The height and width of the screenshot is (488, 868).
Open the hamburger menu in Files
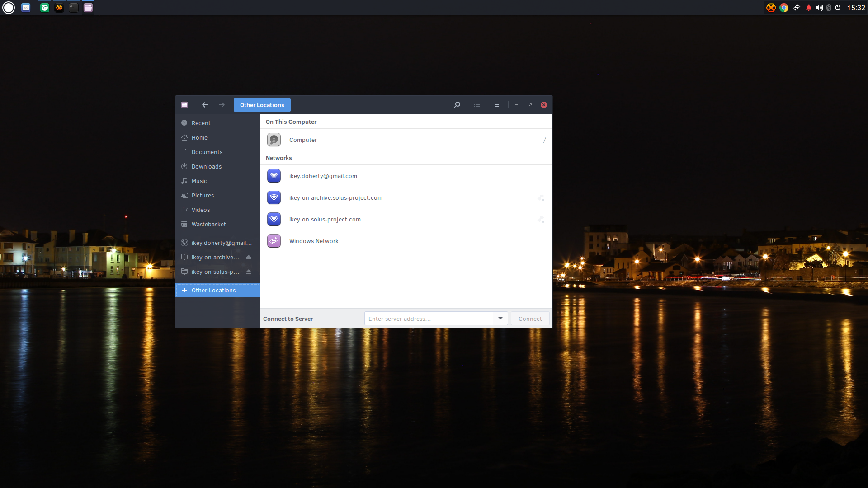tap(497, 105)
